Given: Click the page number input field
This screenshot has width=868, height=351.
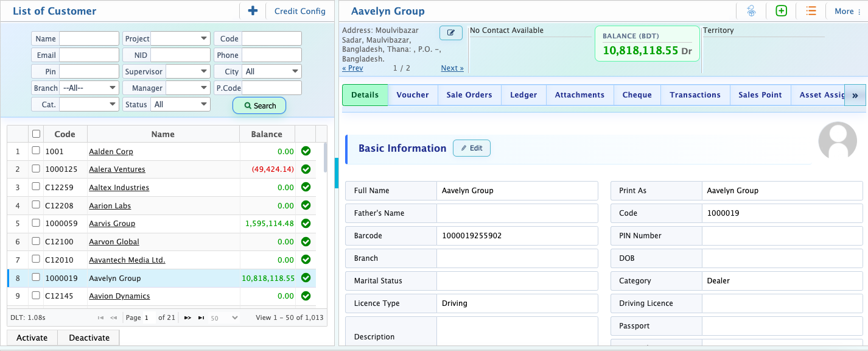Looking at the screenshot, I should pyautogui.click(x=149, y=317).
